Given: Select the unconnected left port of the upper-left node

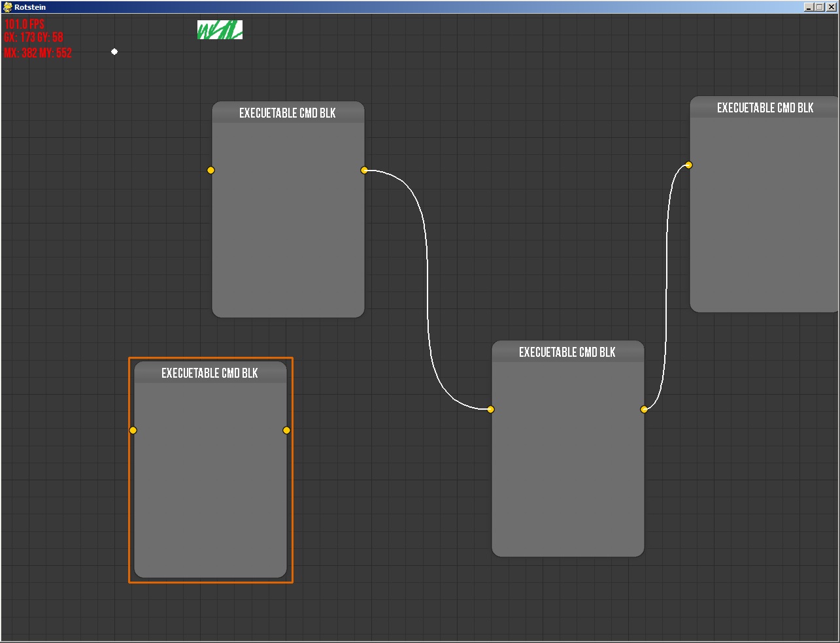Looking at the screenshot, I should click(210, 170).
